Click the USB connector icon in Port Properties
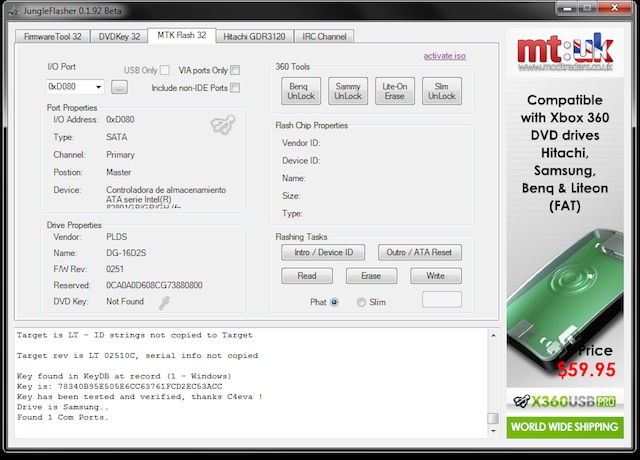Viewport: 640px width, 460px height. click(223, 124)
